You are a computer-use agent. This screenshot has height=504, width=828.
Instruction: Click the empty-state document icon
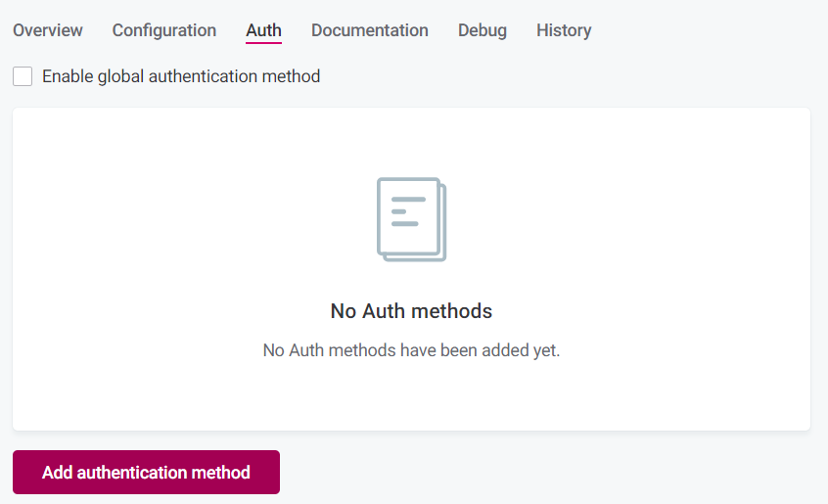(x=410, y=218)
